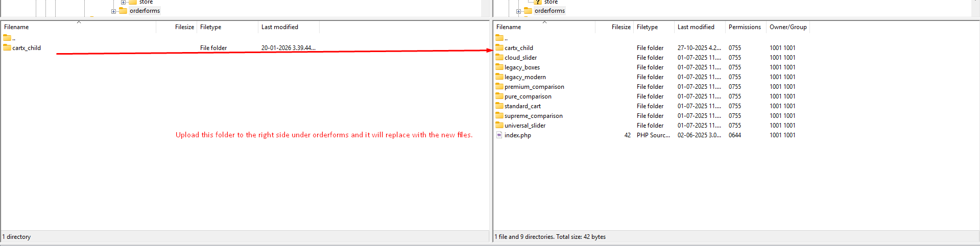The height and width of the screenshot is (246, 980).
Task: Sort remote files by Permissions column
Action: [x=744, y=27]
